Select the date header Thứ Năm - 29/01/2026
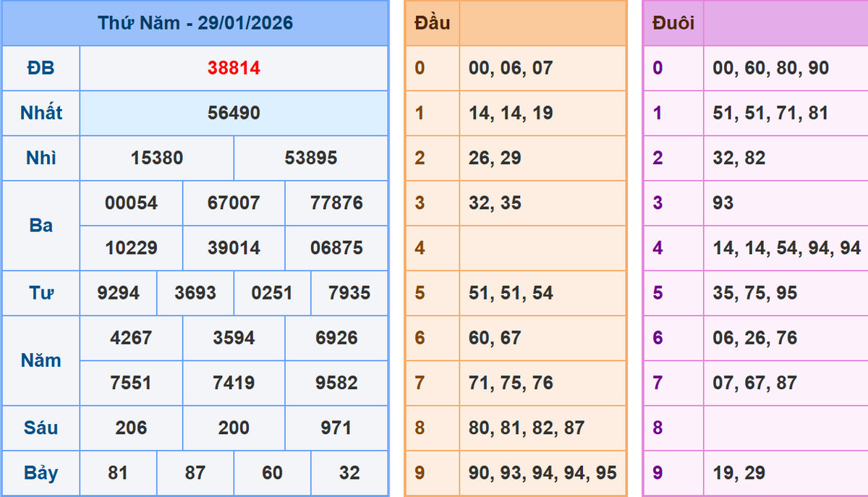The width and height of the screenshot is (868, 497). 197,22
